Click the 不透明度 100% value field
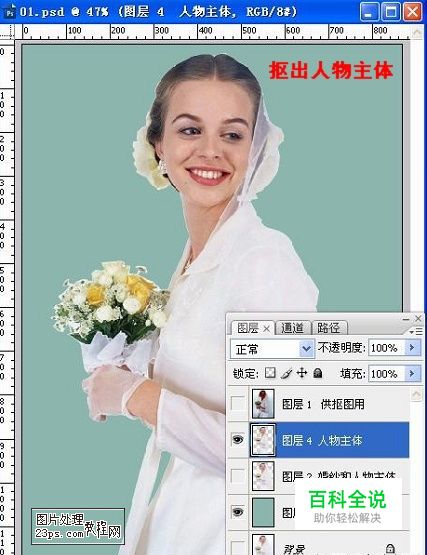This screenshot has height=555, width=427. click(x=387, y=348)
